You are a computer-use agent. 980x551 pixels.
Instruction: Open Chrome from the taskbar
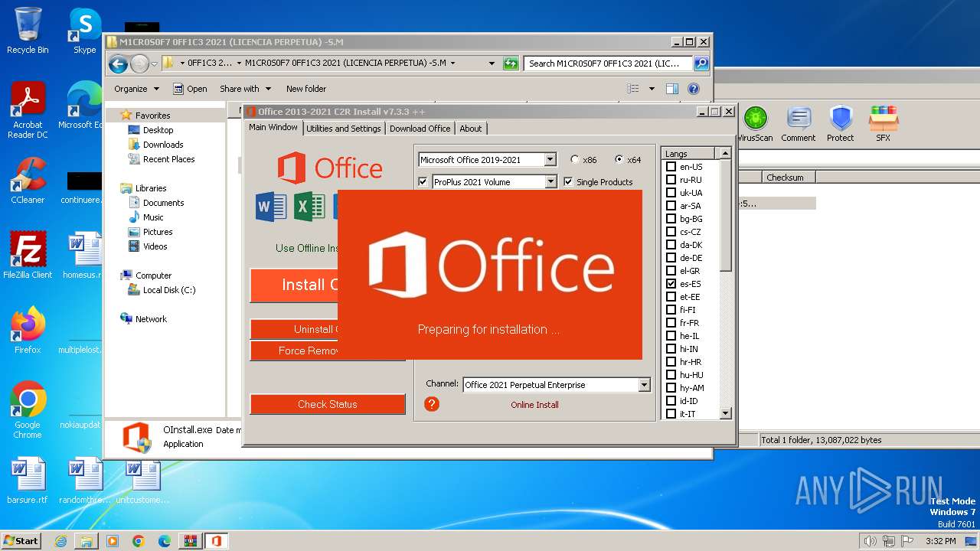point(138,541)
